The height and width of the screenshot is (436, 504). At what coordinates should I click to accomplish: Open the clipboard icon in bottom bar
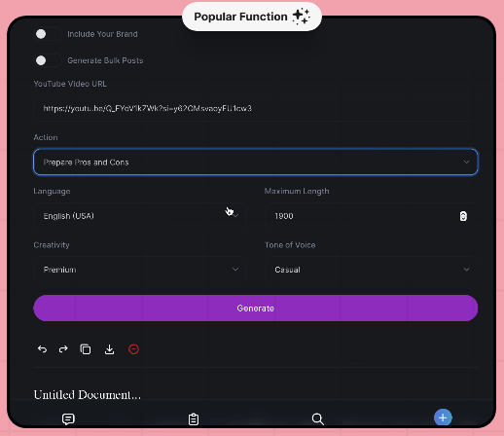tap(194, 419)
